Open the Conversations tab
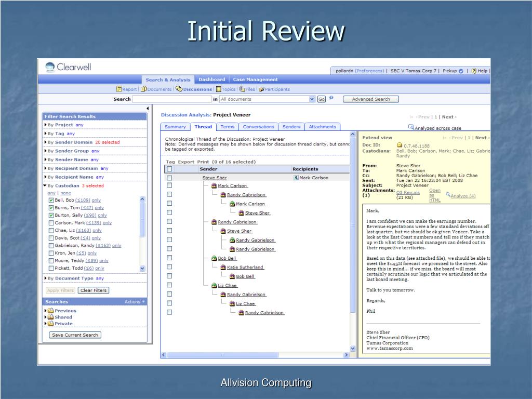This screenshot has width=532, height=399. (x=258, y=127)
